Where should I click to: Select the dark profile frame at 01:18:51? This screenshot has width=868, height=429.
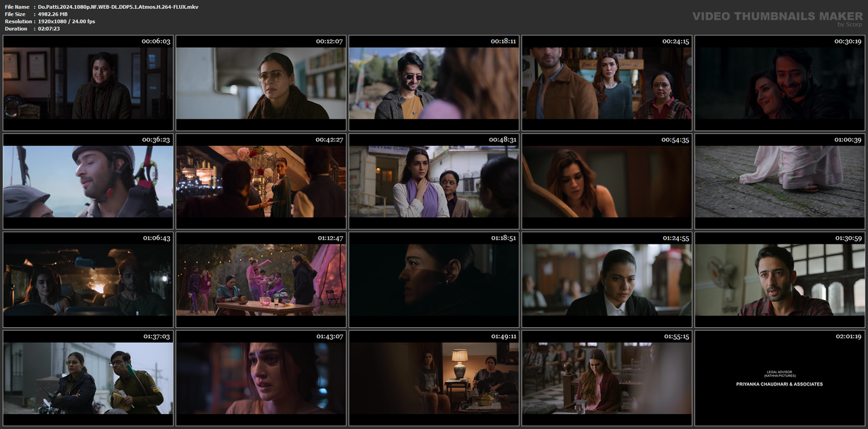coord(434,280)
